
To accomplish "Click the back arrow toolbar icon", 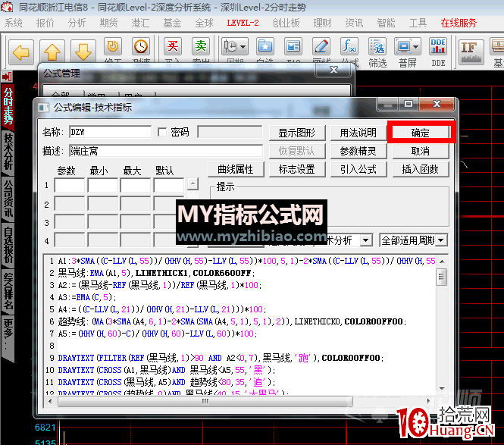I will coord(21,52).
